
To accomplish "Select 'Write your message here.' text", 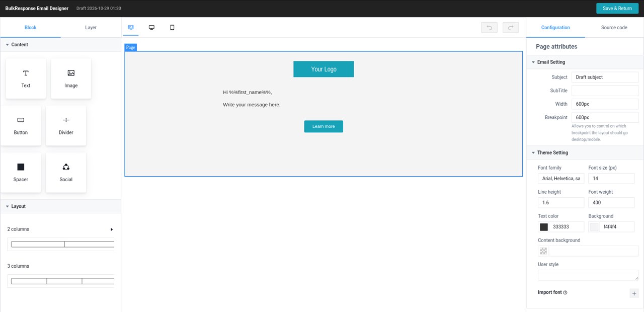I will pyautogui.click(x=252, y=105).
